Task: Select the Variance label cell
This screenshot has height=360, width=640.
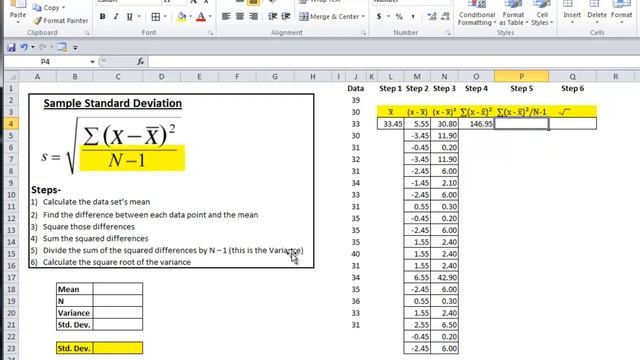Action: [75, 313]
